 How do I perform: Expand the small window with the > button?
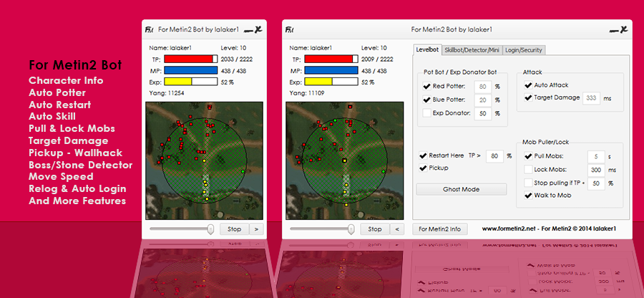tap(257, 229)
